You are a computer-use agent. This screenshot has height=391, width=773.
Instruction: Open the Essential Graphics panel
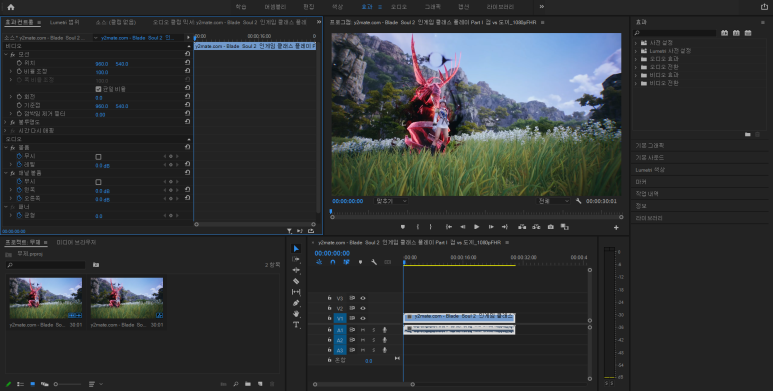tap(650, 145)
